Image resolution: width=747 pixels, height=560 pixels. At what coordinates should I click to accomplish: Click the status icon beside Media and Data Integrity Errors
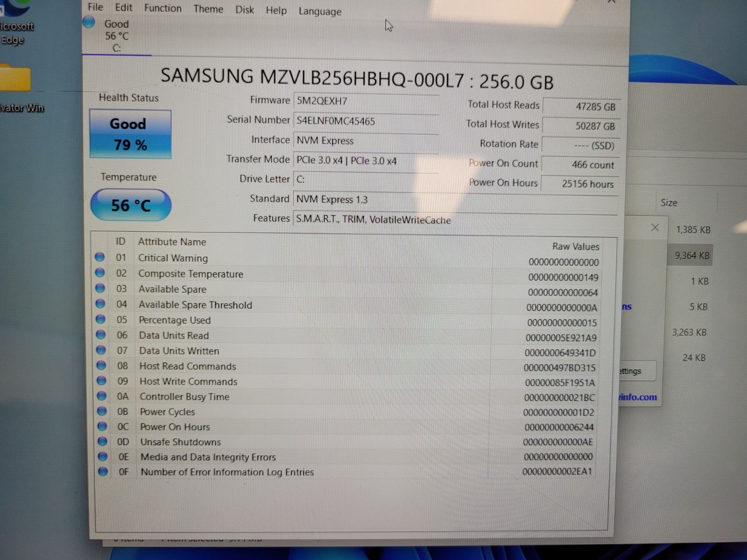click(103, 456)
